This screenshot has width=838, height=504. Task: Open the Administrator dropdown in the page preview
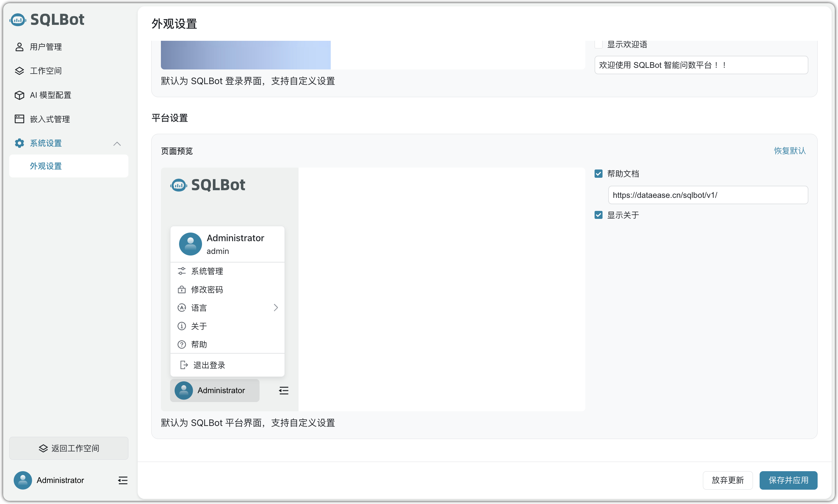tap(215, 391)
